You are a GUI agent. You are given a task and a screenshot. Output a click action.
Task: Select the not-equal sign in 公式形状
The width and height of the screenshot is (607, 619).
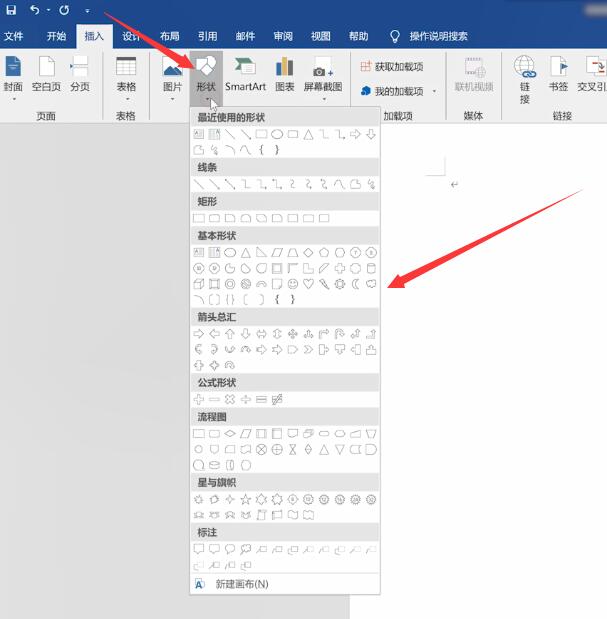(x=277, y=400)
